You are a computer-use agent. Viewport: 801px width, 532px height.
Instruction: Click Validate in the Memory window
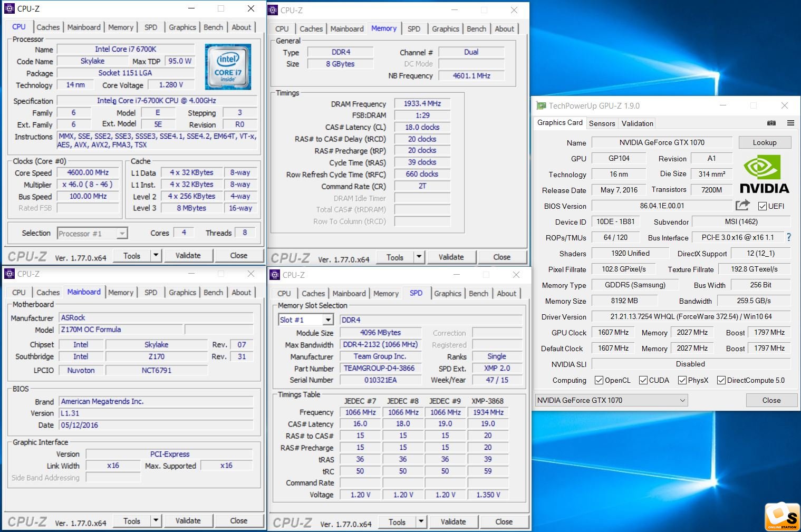[x=451, y=257]
